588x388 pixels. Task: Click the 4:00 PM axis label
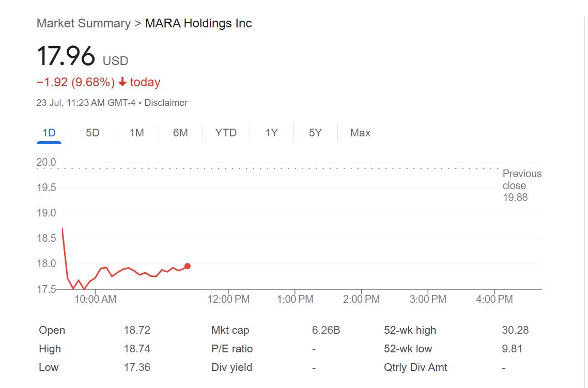coord(494,299)
